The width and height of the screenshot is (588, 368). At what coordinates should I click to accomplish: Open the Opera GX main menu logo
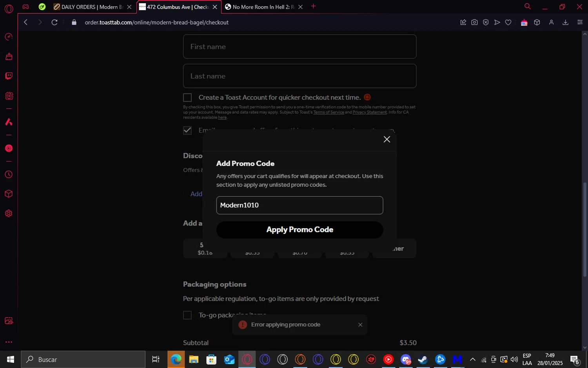point(9,8)
